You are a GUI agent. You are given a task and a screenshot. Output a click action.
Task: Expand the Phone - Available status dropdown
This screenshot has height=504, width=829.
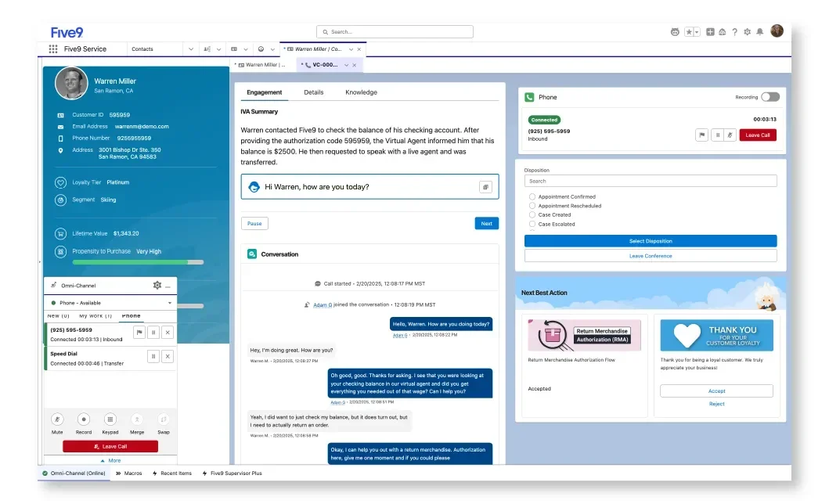click(170, 303)
